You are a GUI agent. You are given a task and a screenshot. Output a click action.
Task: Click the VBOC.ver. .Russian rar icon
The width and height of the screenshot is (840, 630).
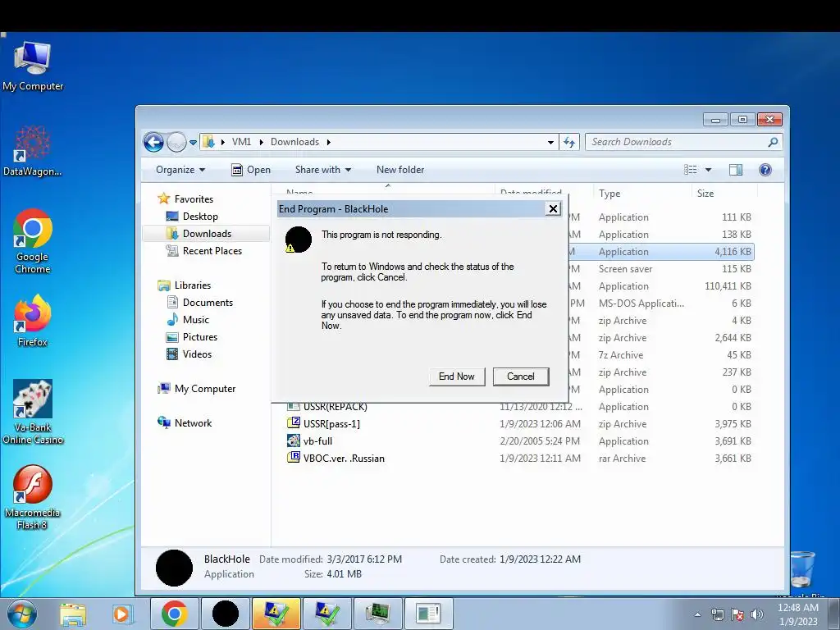(293, 458)
